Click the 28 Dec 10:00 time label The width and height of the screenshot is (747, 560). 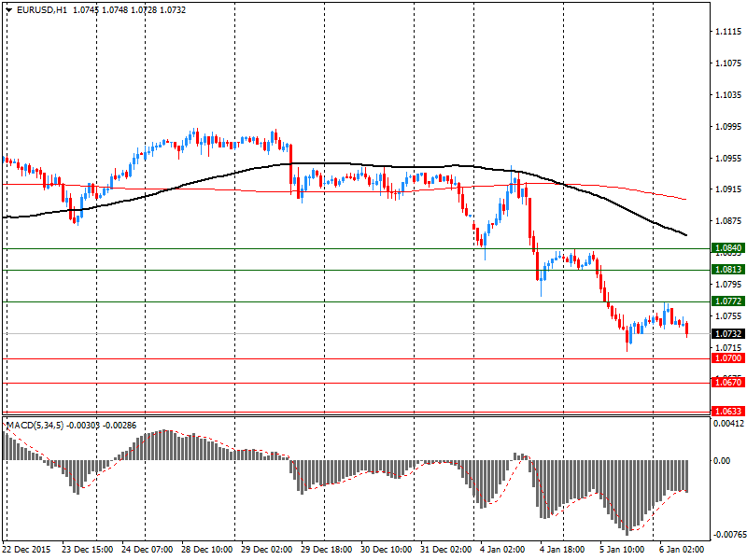click(206, 550)
